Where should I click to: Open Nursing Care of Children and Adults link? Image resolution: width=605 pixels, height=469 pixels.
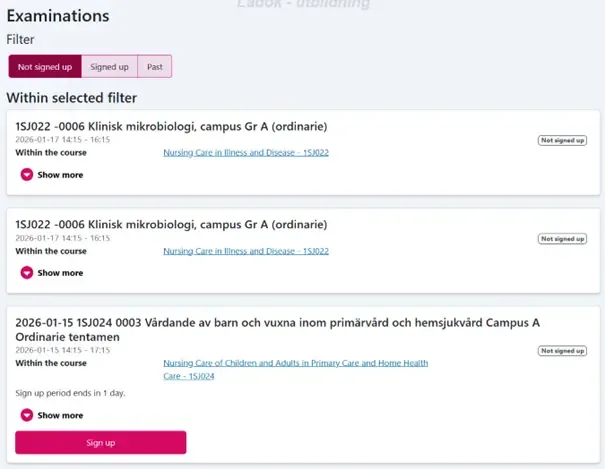point(295,364)
